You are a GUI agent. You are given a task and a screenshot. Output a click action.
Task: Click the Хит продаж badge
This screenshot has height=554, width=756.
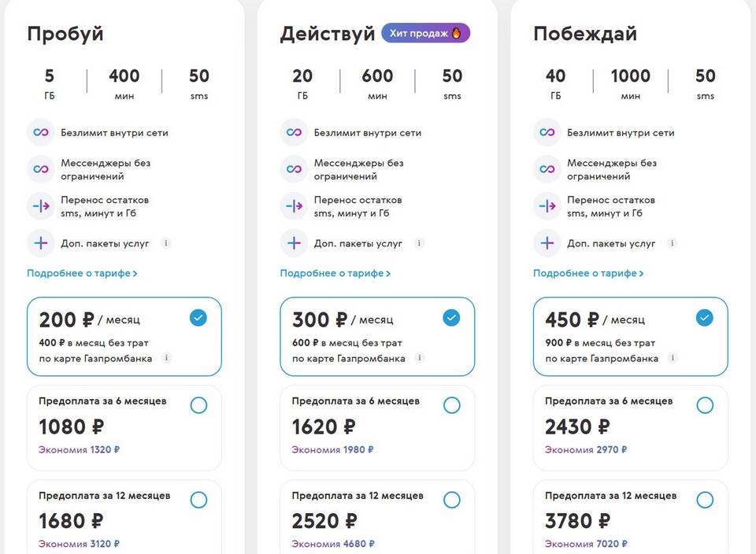[426, 33]
